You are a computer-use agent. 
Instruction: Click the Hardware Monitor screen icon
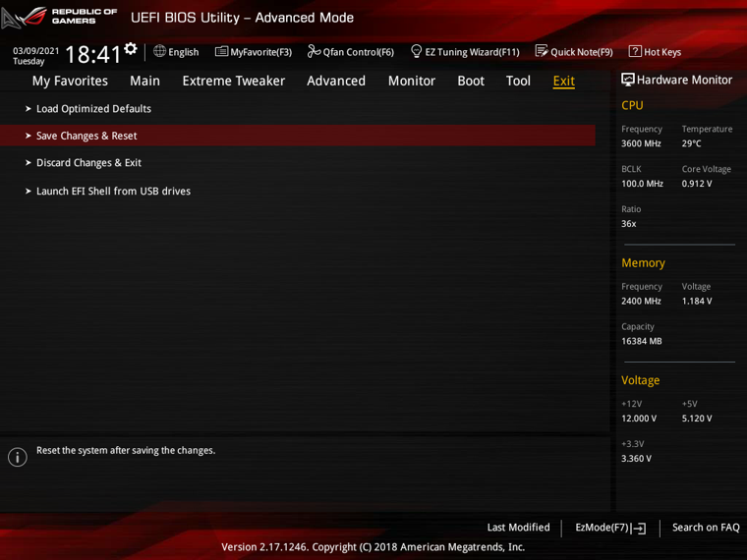click(x=627, y=80)
